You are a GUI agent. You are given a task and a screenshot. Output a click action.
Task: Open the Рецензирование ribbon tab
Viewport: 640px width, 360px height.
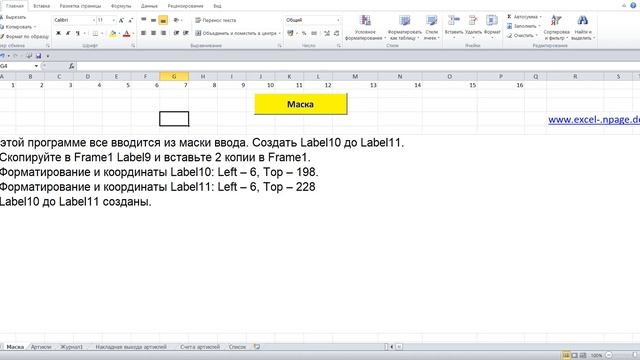point(185,6)
